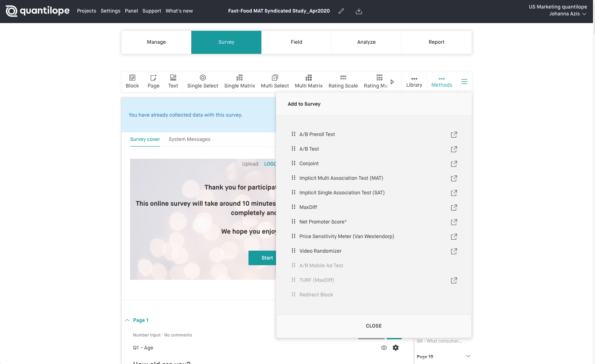Download the survey using the download icon

[359, 11]
